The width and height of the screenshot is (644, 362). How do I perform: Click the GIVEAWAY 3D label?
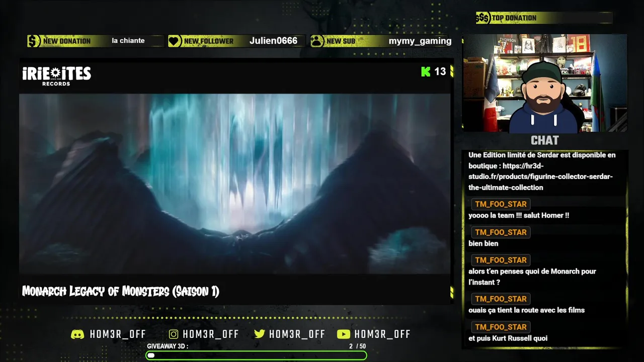coord(168,346)
